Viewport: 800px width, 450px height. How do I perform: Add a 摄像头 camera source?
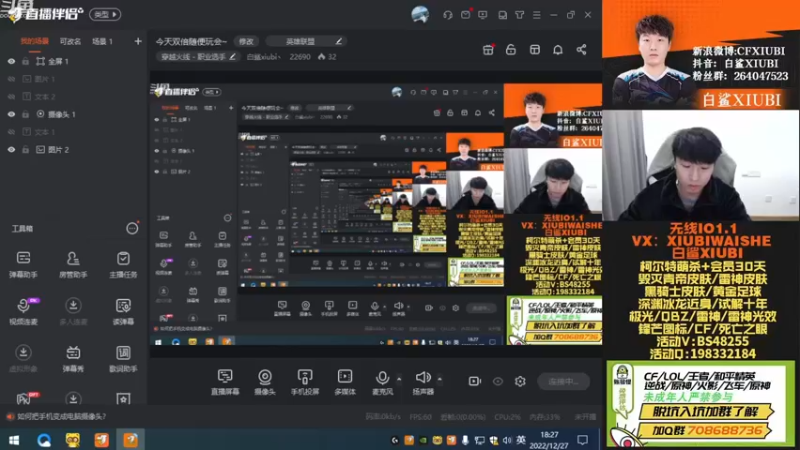(x=265, y=382)
